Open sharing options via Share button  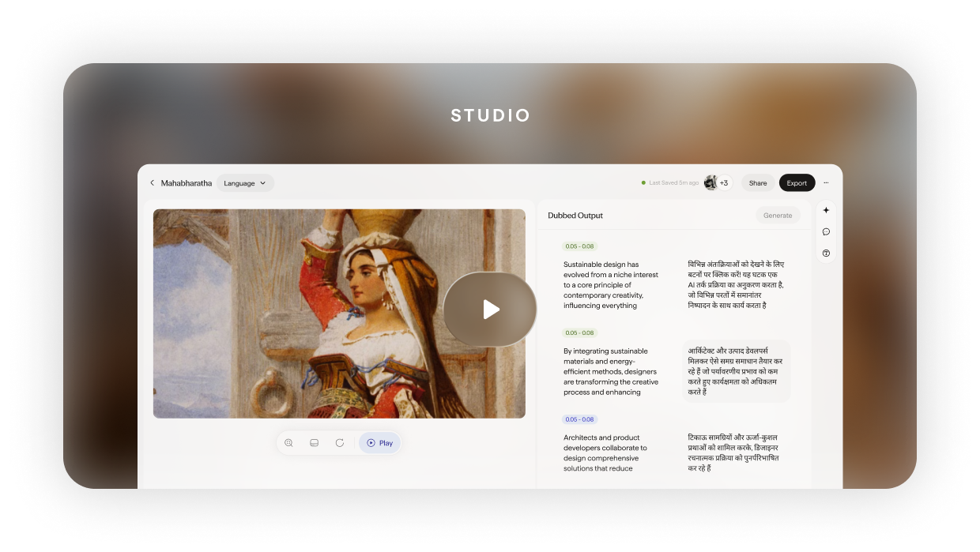coord(757,182)
